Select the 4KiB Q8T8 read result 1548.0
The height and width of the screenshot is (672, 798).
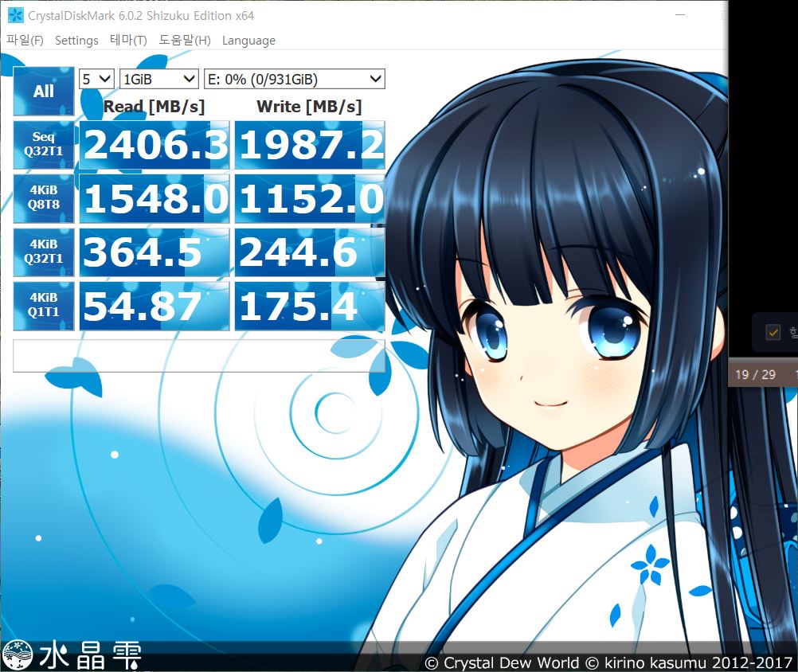pyautogui.click(x=155, y=198)
